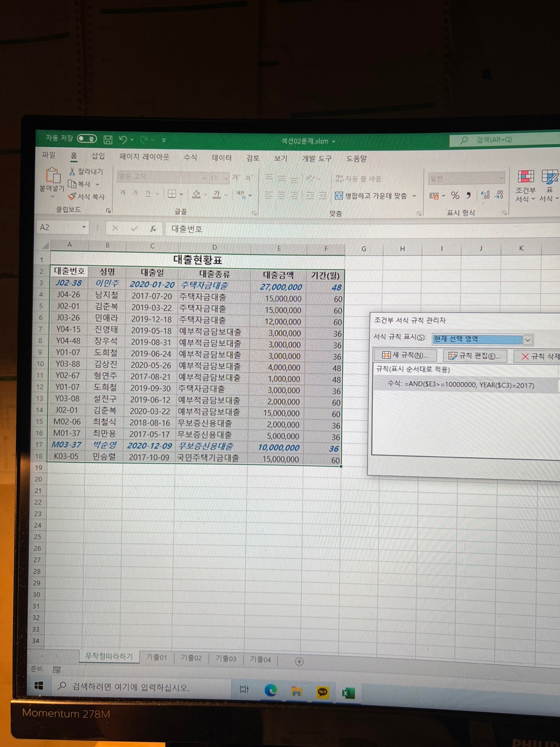Screen dimensions: 560x747
Task: Open the Data (데이터) ribbon tab
Action: pos(221,158)
